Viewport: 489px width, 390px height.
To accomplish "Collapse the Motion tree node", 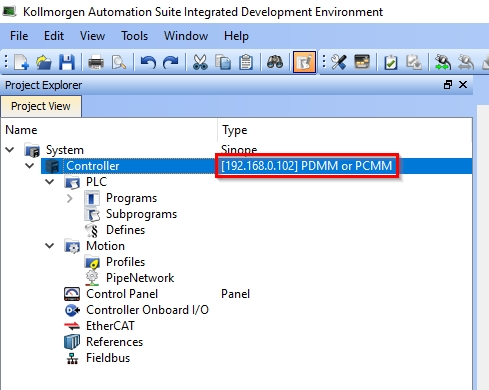I will pos(50,246).
